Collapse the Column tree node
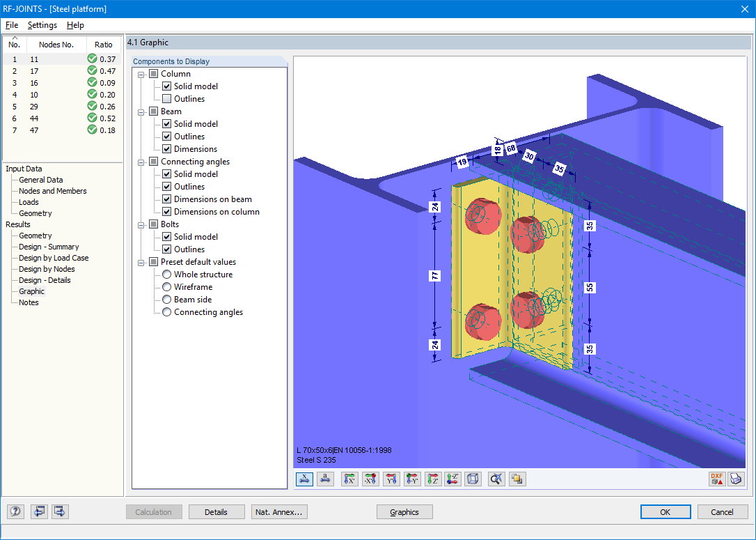Screen dimensions: 756x540 pos(141,75)
